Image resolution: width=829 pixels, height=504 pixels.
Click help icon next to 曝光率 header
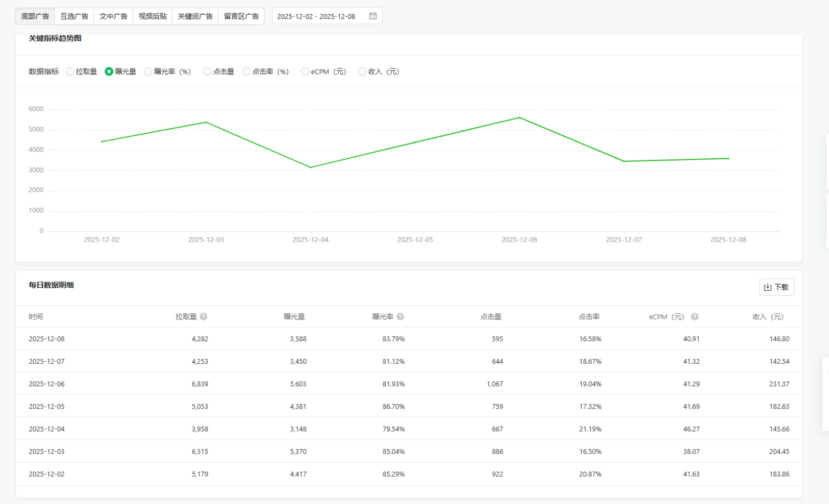[x=401, y=317]
